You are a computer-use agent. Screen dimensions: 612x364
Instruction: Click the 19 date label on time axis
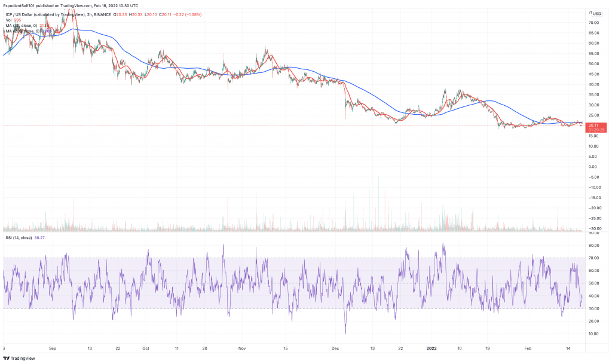click(488, 348)
